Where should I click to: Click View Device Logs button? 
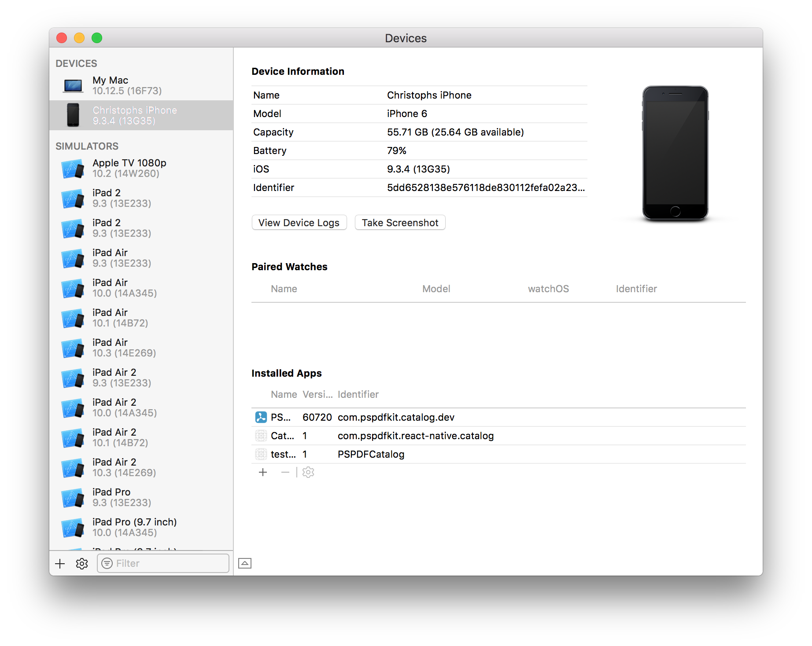point(299,223)
